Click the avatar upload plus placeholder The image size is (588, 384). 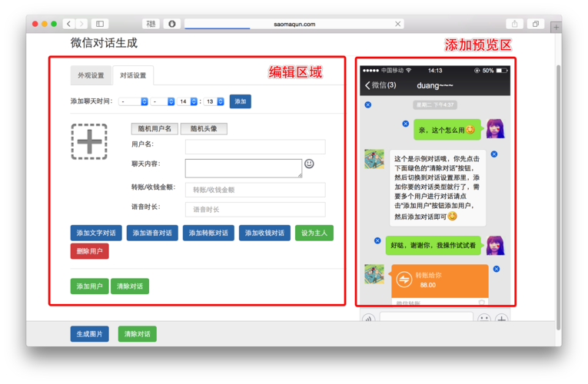89,142
